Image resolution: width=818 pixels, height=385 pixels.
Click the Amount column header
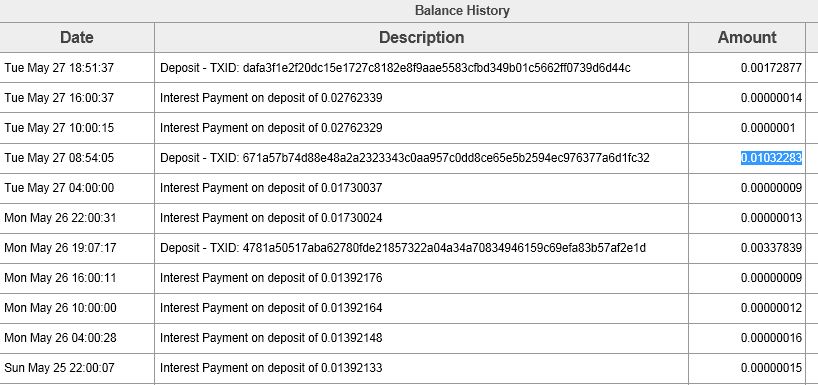tap(747, 38)
